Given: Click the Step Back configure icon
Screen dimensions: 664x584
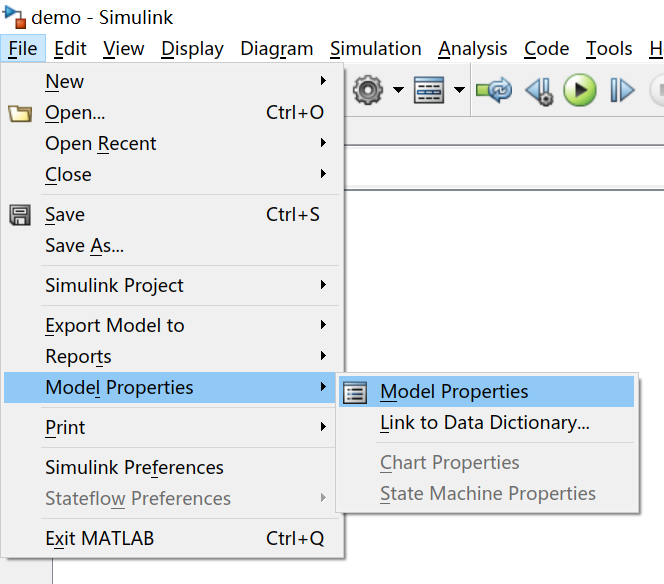Looking at the screenshot, I should point(540,91).
